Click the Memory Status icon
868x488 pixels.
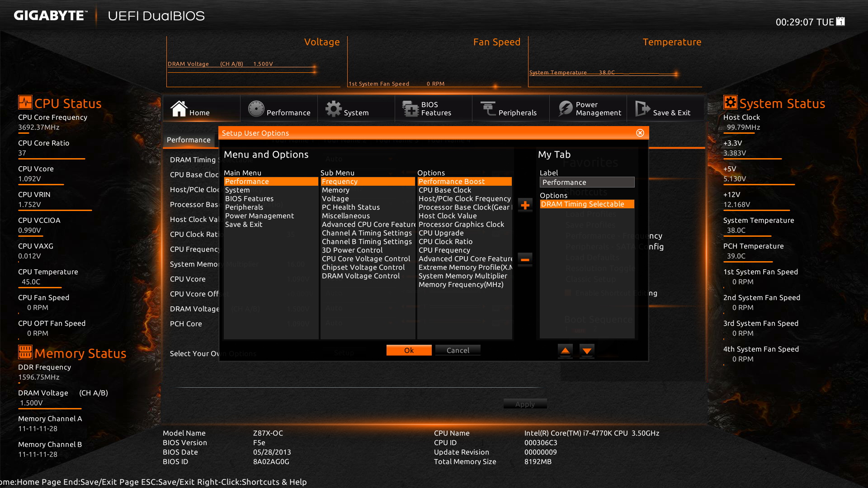pos(25,352)
